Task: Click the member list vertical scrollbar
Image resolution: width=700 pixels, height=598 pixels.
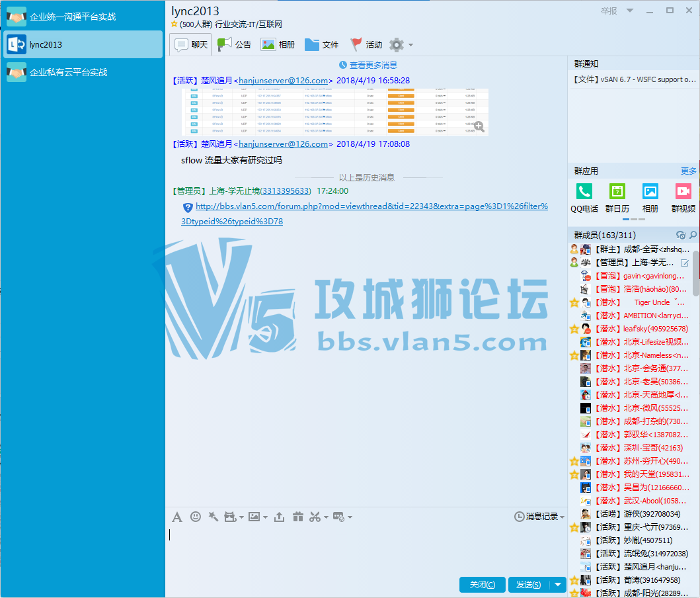Action: 696,273
